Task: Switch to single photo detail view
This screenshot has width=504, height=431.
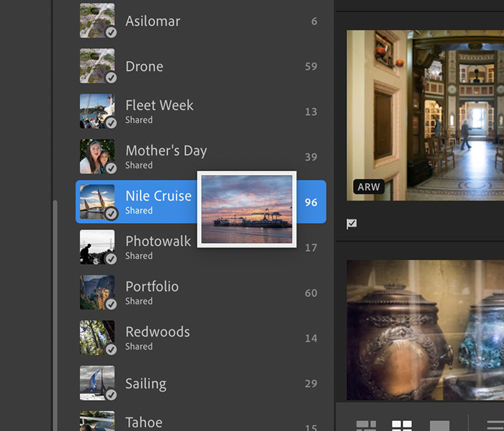Action: 439,425
